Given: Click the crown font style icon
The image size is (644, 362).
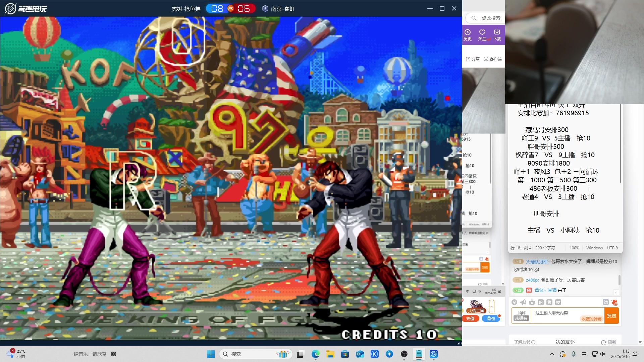Looking at the screenshot, I should 532,302.
